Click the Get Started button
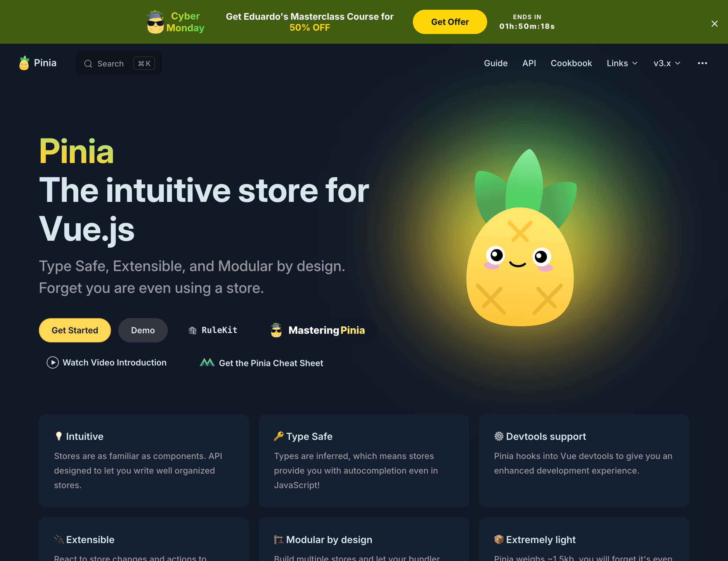 [x=75, y=330]
